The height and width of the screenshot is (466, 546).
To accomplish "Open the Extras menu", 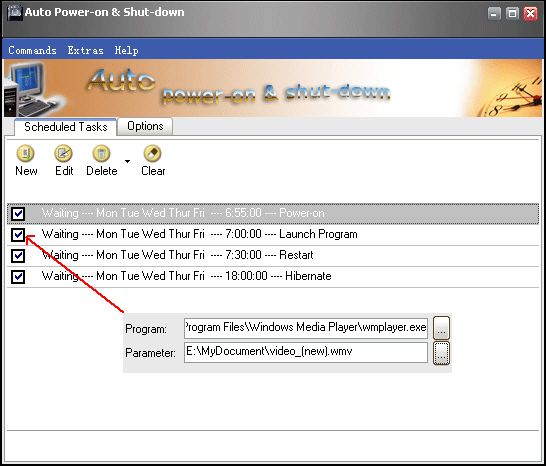I will pyautogui.click(x=85, y=50).
